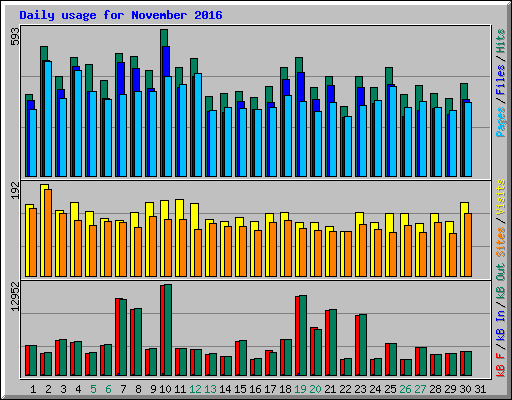Click day 19 weekend label
The image size is (512, 400).
point(300,389)
